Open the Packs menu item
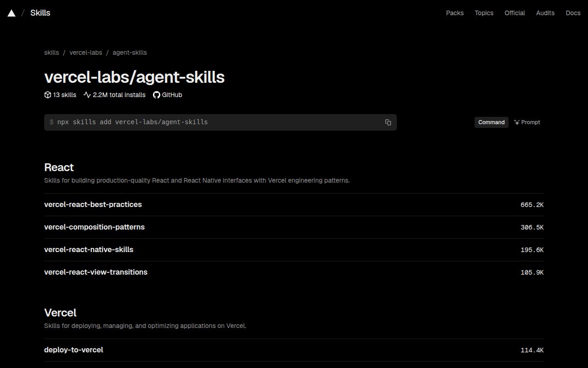 click(x=455, y=13)
